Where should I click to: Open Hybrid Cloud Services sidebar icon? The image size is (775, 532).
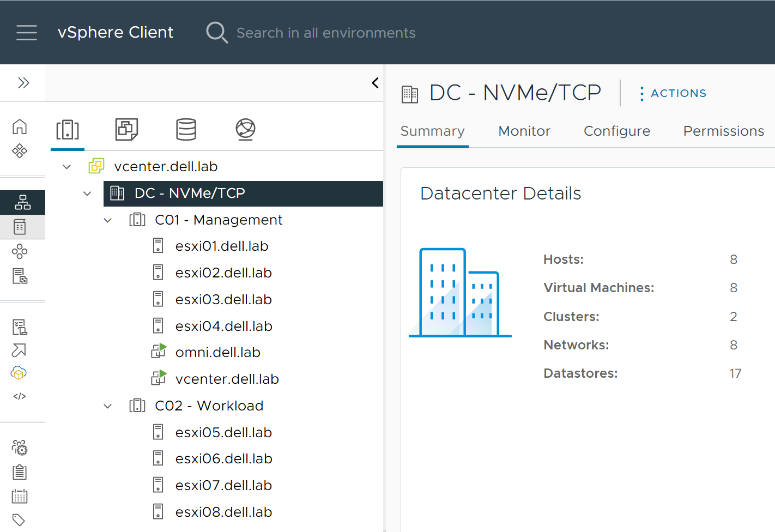(x=20, y=373)
